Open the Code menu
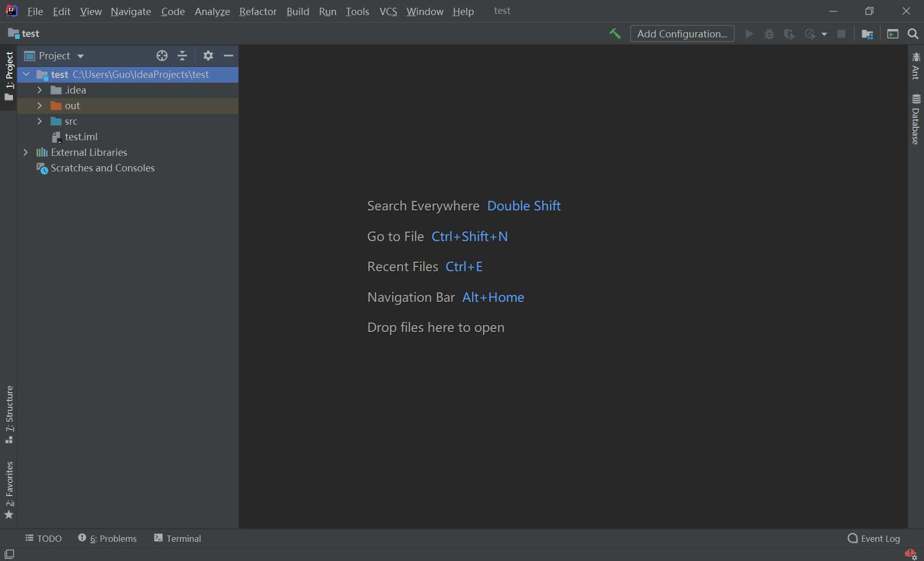The width and height of the screenshot is (924, 561). coord(173,11)
